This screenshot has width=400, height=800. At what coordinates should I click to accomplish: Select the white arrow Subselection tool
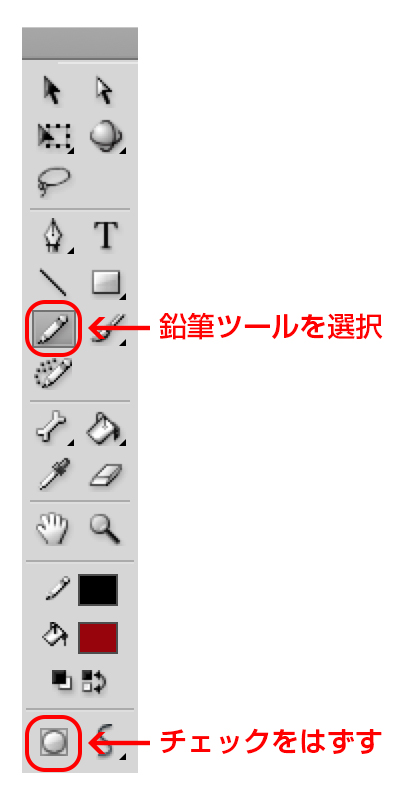tap(105, 92)
